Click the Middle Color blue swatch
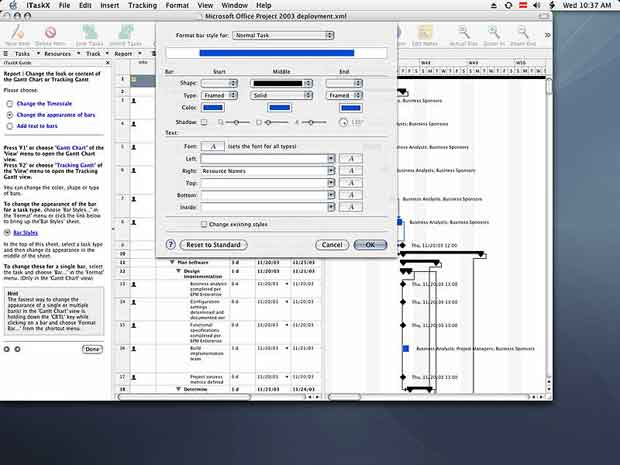Image resolution: width=620 pixels, height=465 pixels. click(280, 108)
